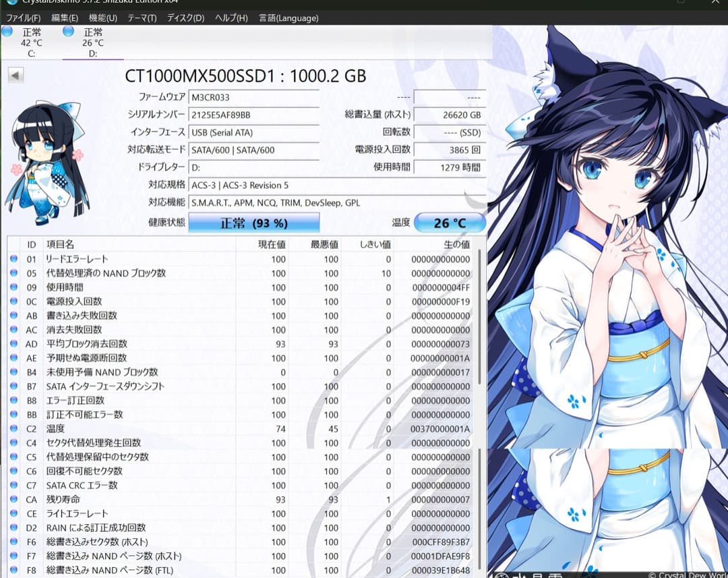Click status orb beside 温度 attribute row
This screenshot has height=578, width=728.
coord(14,429)
